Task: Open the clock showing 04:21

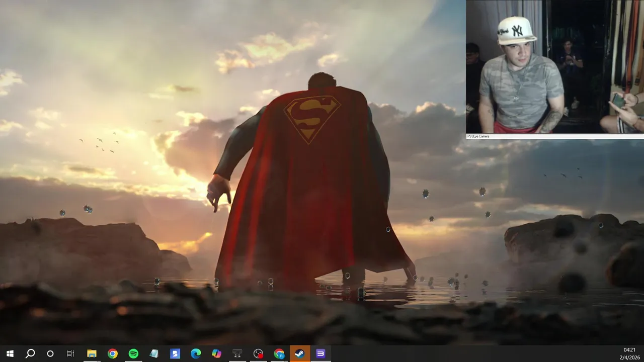Action: pyautogui.click(x=629, y=350)
